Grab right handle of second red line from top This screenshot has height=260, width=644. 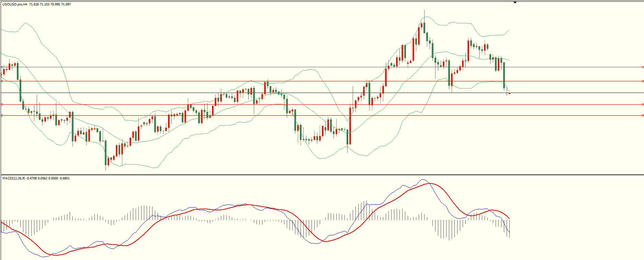click(643, 81)
